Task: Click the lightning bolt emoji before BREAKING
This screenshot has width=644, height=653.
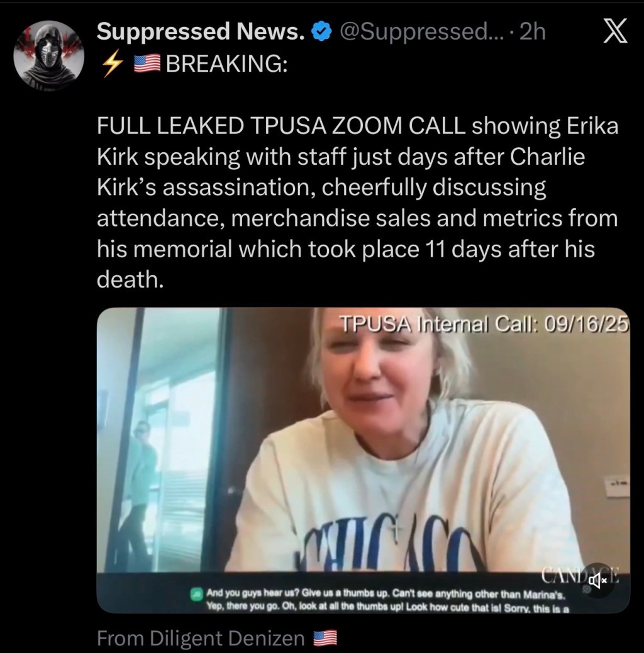Action: point(113,64)
